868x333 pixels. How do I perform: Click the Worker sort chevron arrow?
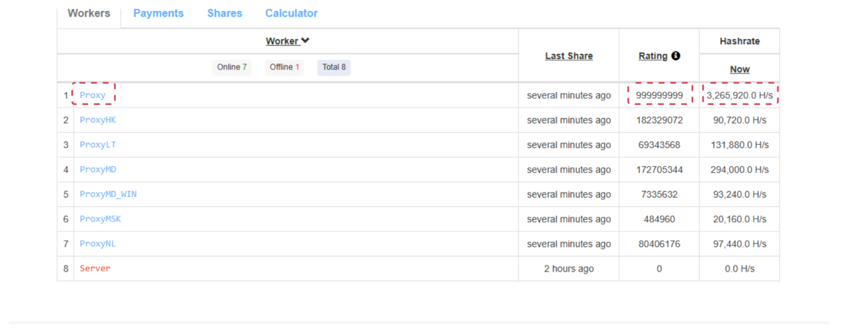[306, 41]
